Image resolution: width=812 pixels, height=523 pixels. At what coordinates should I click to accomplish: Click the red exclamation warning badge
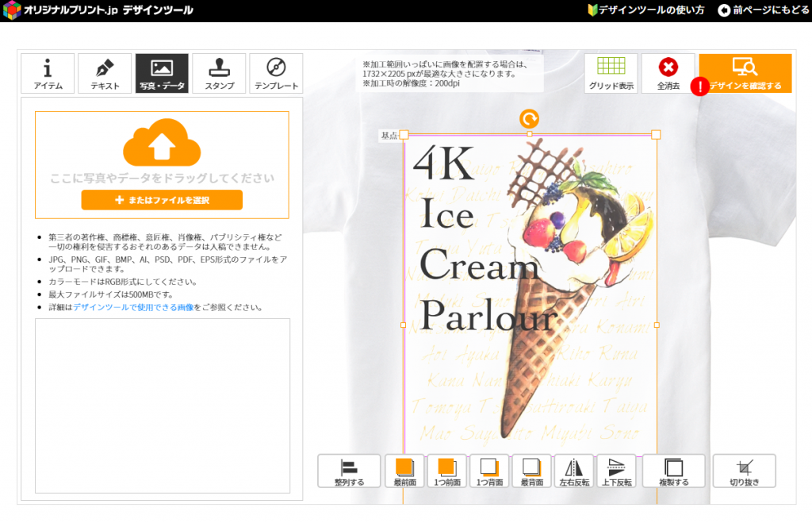[x=700, y=87]
